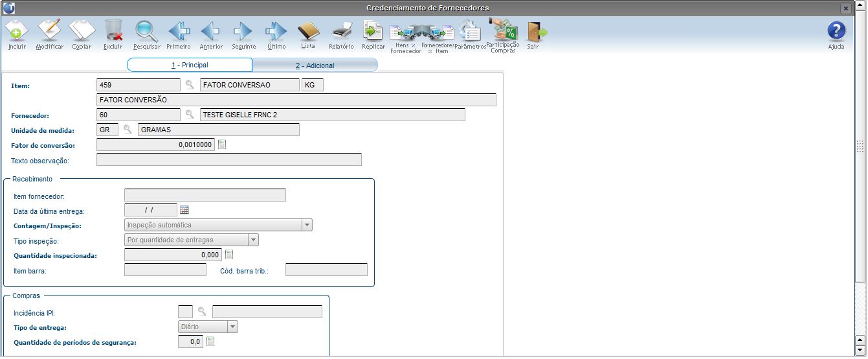This screenshot has height=359, width=868.
Task: Click the Fornecedor code field 60
Action: point(139,115)
